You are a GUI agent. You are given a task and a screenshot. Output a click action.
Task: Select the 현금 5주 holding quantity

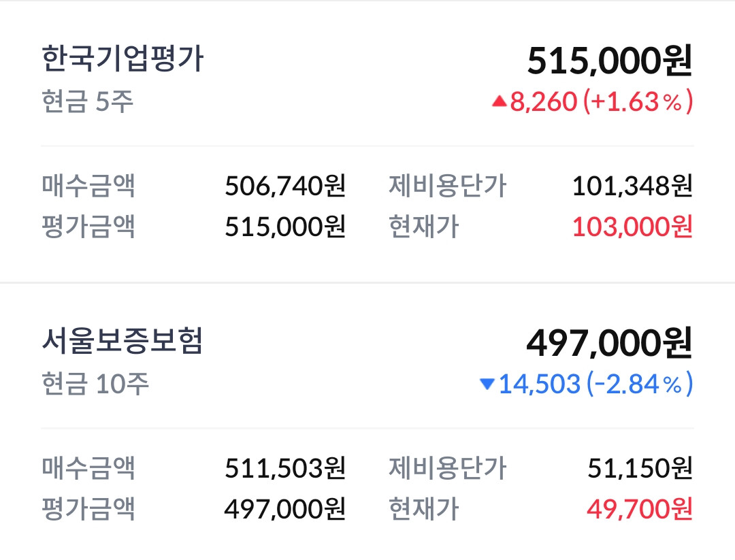click(x=88, y=102)
